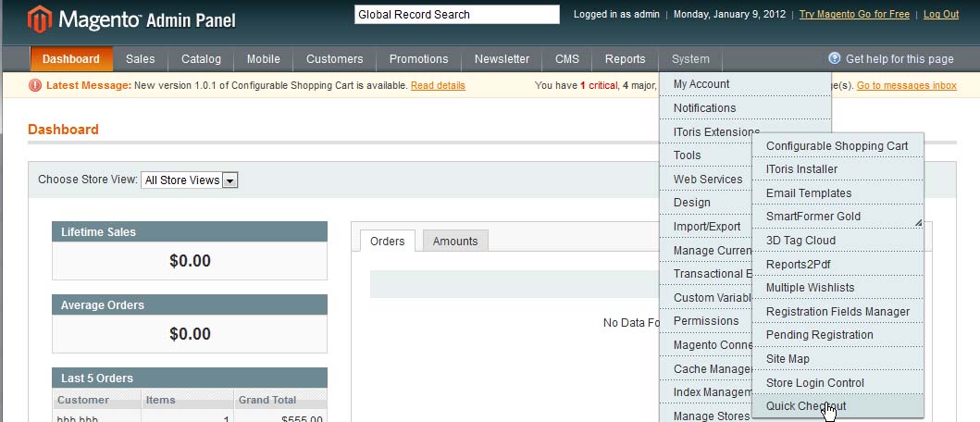The image size is (980, 422).
Task: Open Quick Checkout submenu item
Action: (x=837, y=405)
